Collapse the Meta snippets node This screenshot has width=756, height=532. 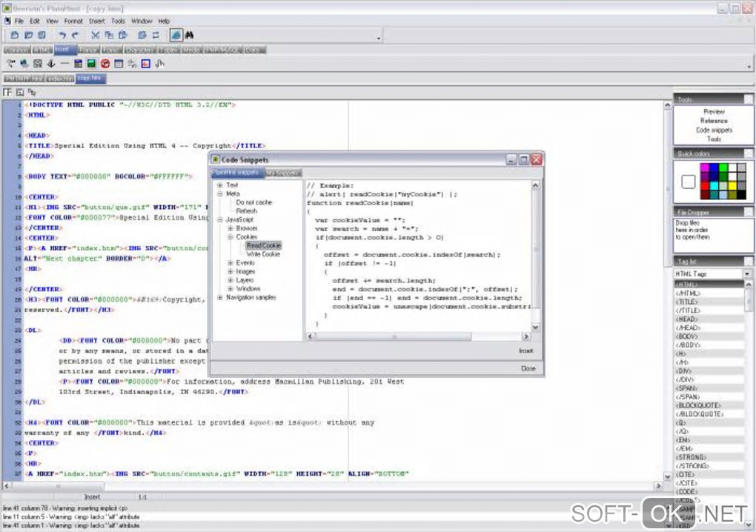point(220,193)
